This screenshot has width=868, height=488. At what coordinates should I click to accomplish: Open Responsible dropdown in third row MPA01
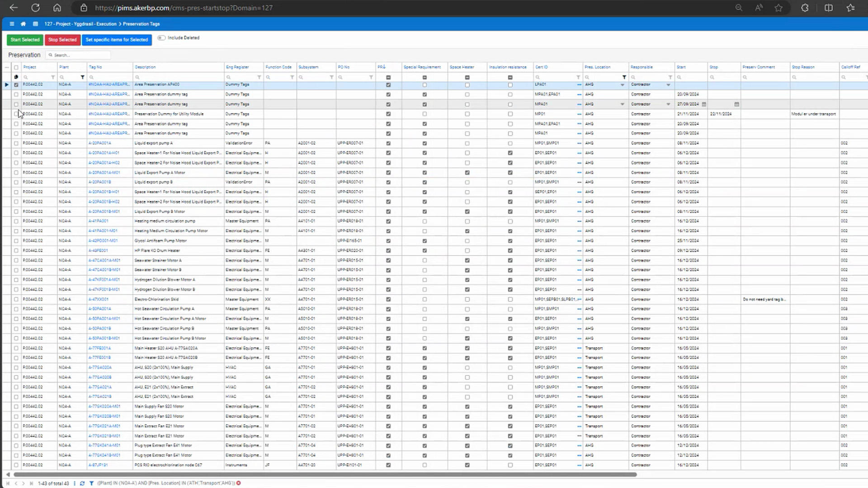pos(668,104)
